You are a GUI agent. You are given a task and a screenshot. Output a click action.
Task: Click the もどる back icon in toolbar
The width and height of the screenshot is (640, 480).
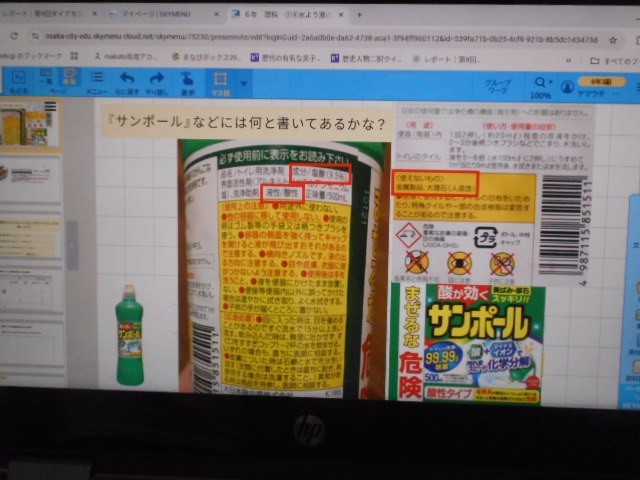(x=18, y=82)
